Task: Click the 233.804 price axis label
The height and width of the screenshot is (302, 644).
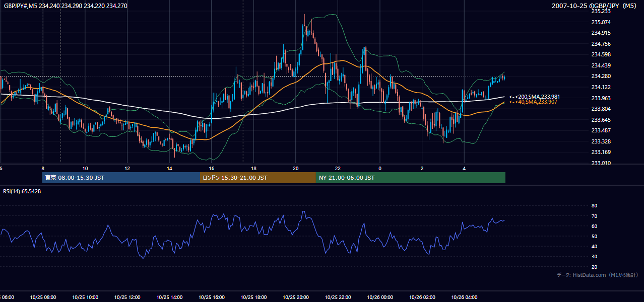Action: pyautogui.click(x=601, y=109)
